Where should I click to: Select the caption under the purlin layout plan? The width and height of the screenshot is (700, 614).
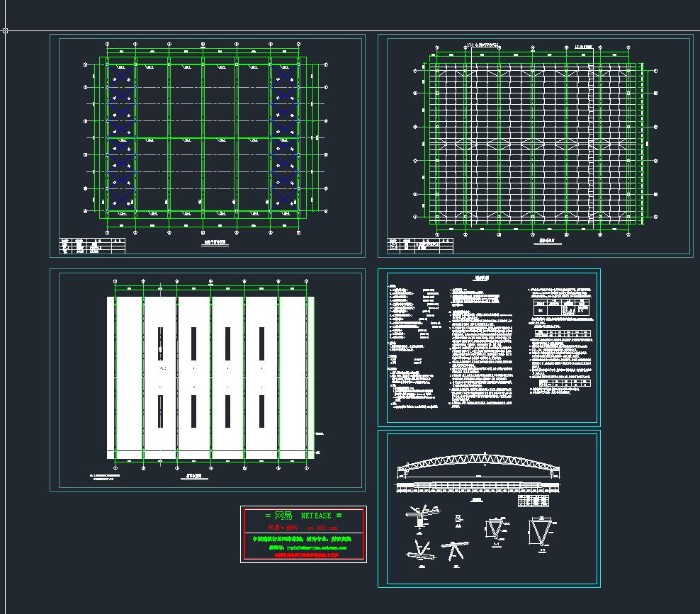547,241
